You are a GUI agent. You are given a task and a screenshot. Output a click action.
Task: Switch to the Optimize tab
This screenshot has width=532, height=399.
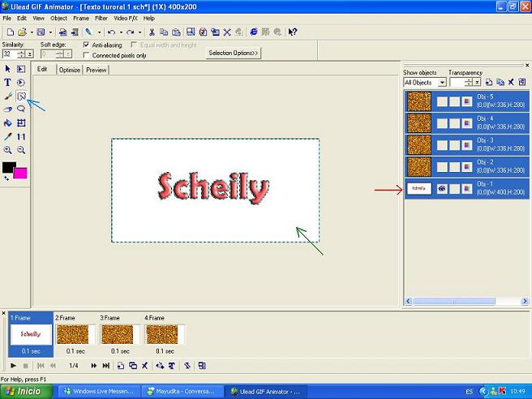tap(70, 70)
